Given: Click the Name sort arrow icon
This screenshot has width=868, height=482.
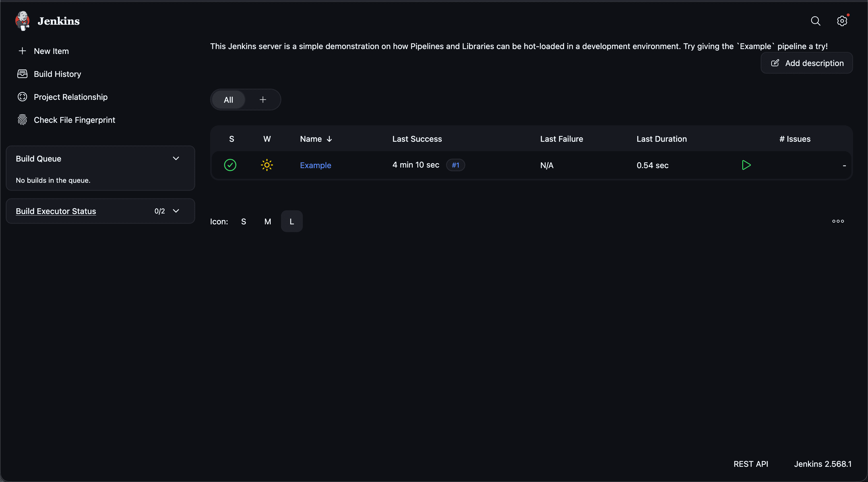Looking at the screenshot, I should click(x=330, y=139).
